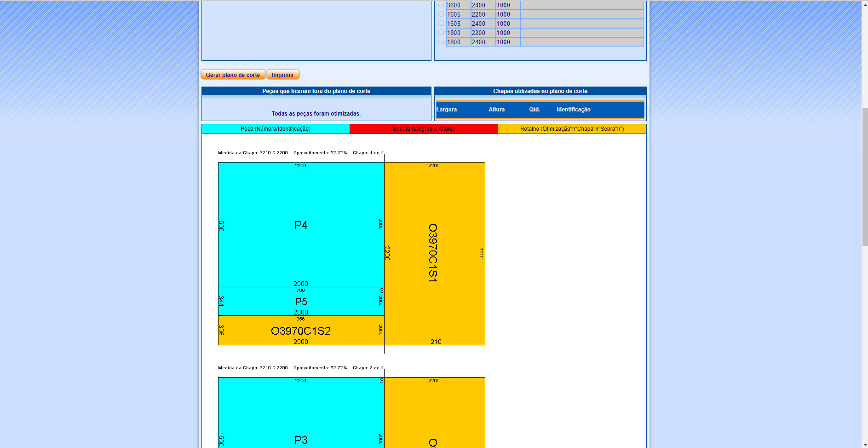Click the Identificação column header
The width and height of the screenshot is (868, 448).
pos(573,110)
